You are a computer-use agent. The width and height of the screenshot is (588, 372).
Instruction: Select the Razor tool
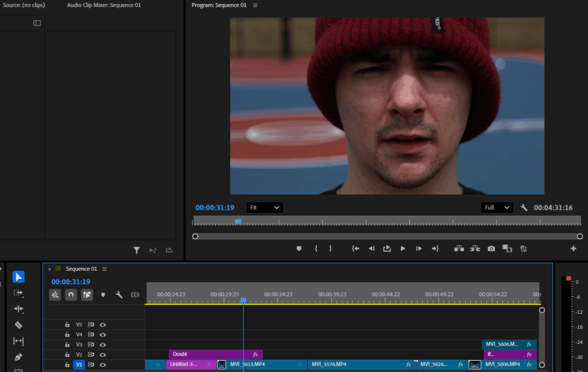click(18, 325)
